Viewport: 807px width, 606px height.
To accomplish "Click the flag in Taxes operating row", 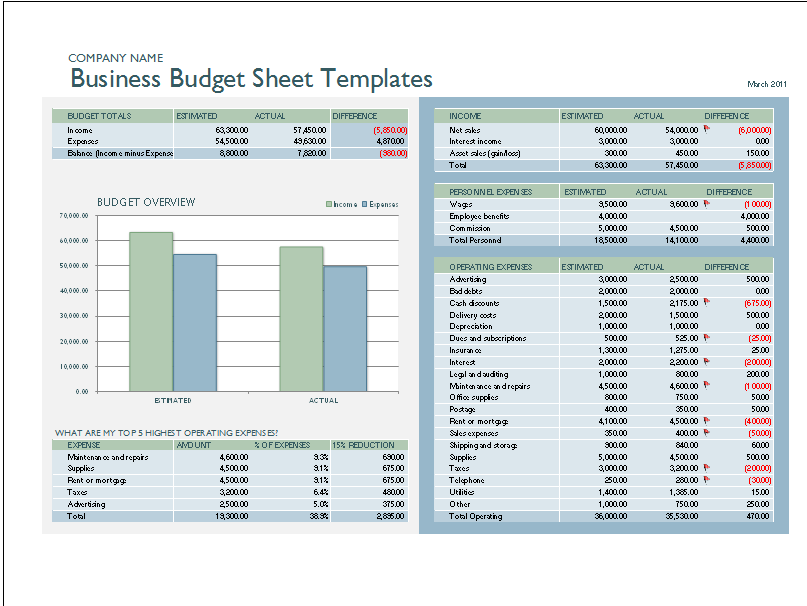I will [706, 468].
